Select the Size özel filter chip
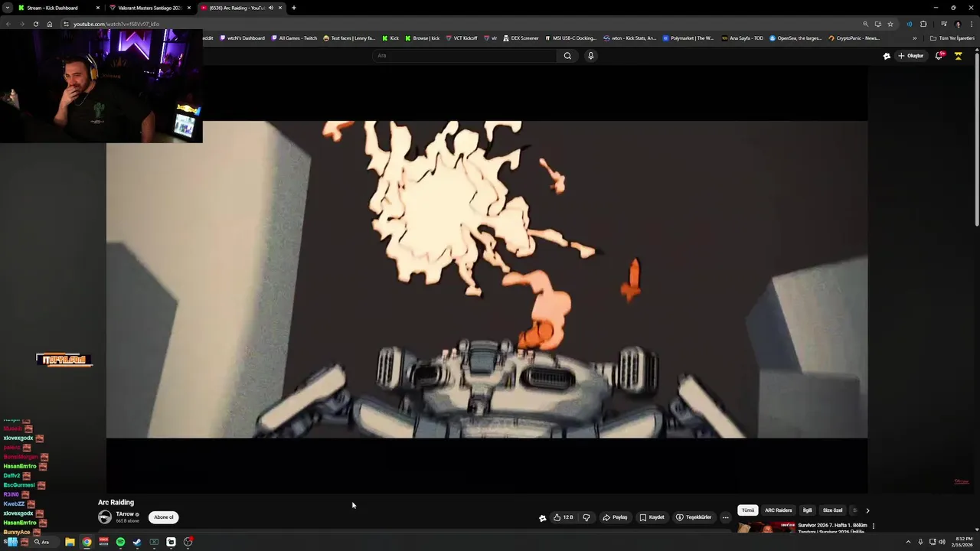Screen dimensions: 980x551 (832, 510)
